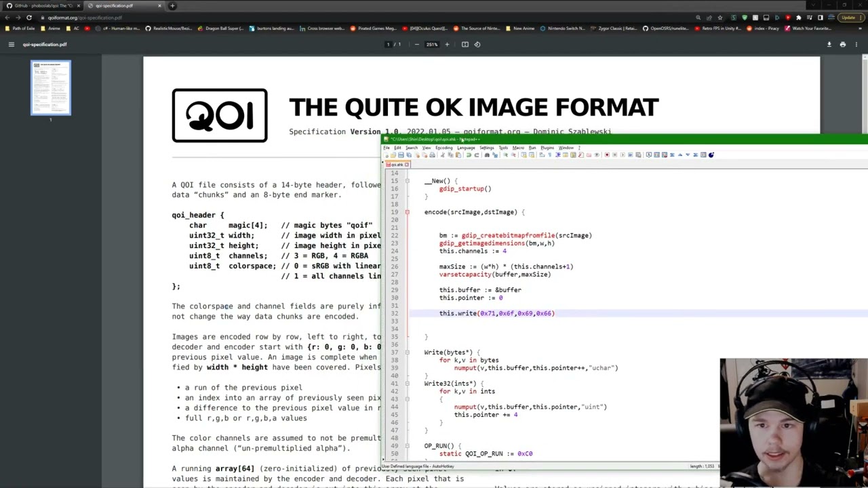Screen dimensions: 868x488
Task: Click the Cut icon in Notepad++ toolbar
Action: coord(443,155)
